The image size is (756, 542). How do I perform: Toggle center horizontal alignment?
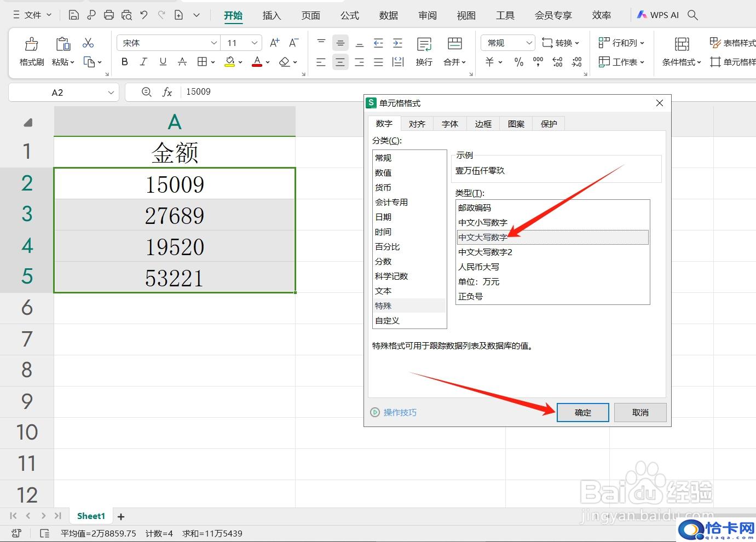pos(341,62)
